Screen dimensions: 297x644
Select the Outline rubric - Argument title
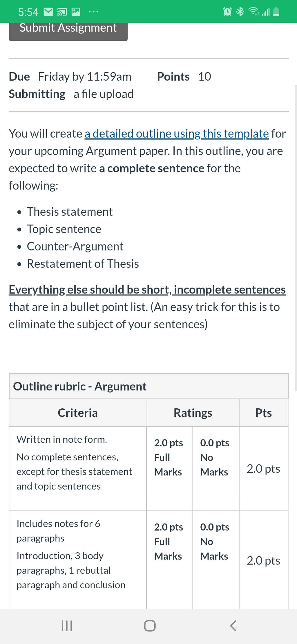[x=80, y=386]
